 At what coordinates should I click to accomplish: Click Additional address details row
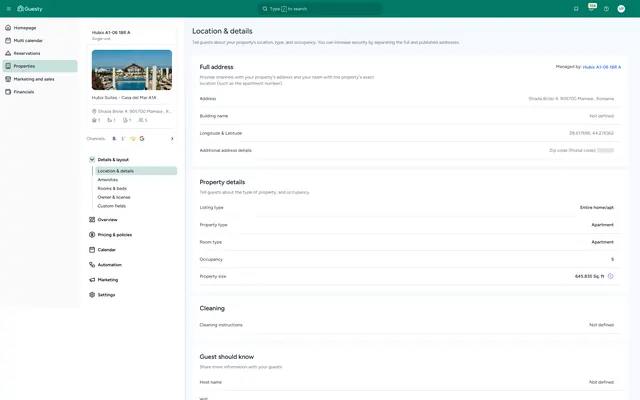(409, 150)
